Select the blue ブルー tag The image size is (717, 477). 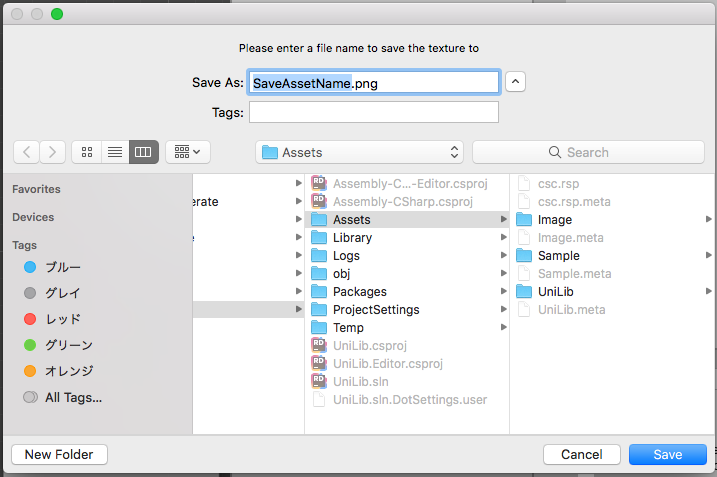tap(53, 267)
